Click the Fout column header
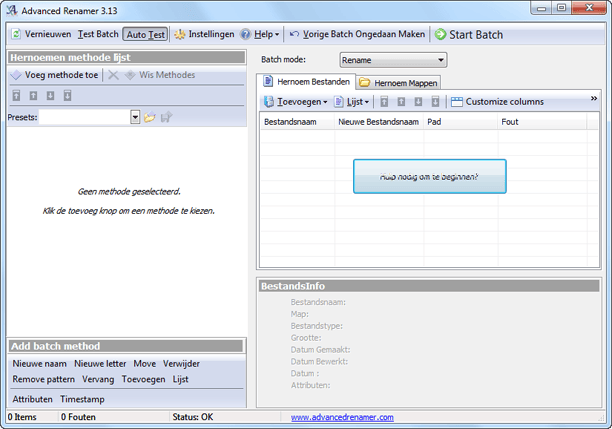The width and height of the screenshot is (612, 429). point(542,122)
